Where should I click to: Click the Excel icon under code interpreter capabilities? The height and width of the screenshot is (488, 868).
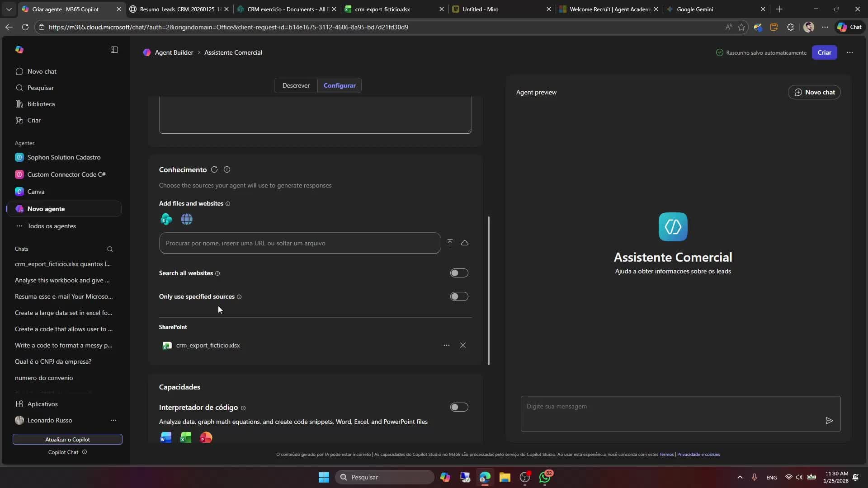pyautogui.click(x=186, y=437)
